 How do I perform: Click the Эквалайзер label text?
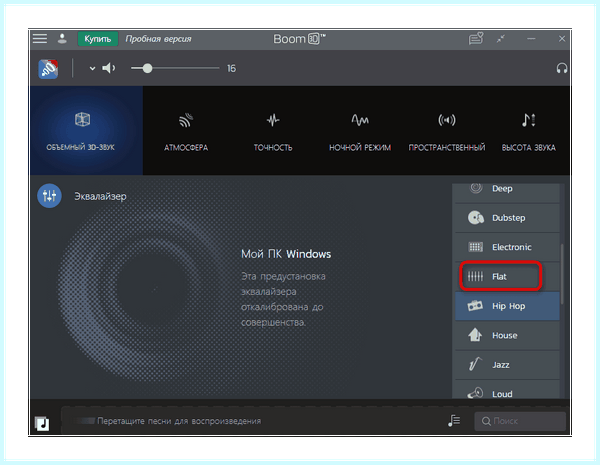(100, 196)
